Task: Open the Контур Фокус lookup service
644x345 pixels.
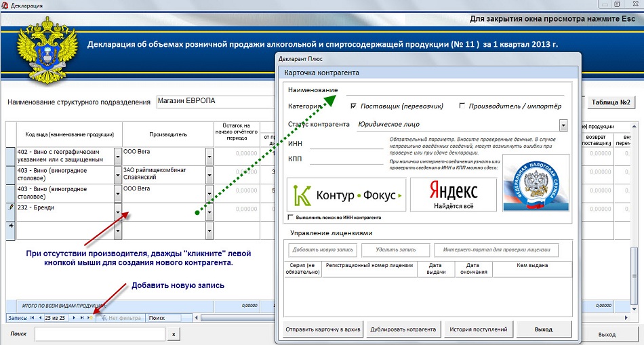Action: click(x=346, y=195)
